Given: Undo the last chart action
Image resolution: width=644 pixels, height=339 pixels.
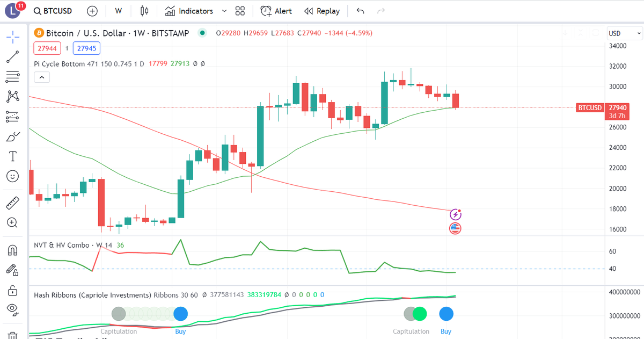Looking at the screenshot, I should click(x=360, y=11).
